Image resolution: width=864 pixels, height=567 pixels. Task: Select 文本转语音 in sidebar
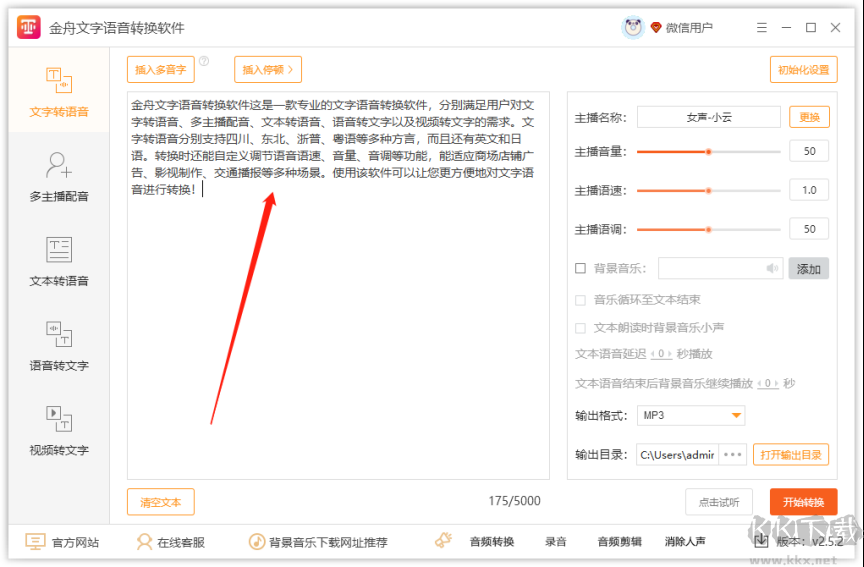tap(59, 261)
